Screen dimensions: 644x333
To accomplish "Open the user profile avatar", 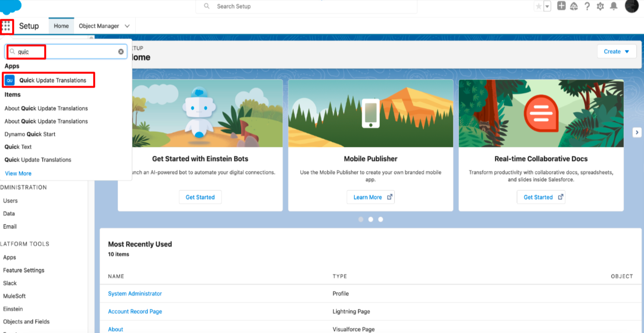I will (x=632, y=6).
